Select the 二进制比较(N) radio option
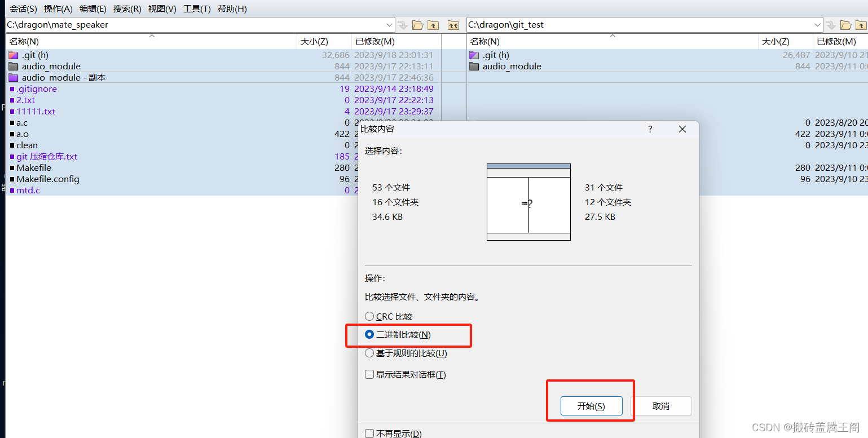 pyautogui.click(x=369, y=334)
